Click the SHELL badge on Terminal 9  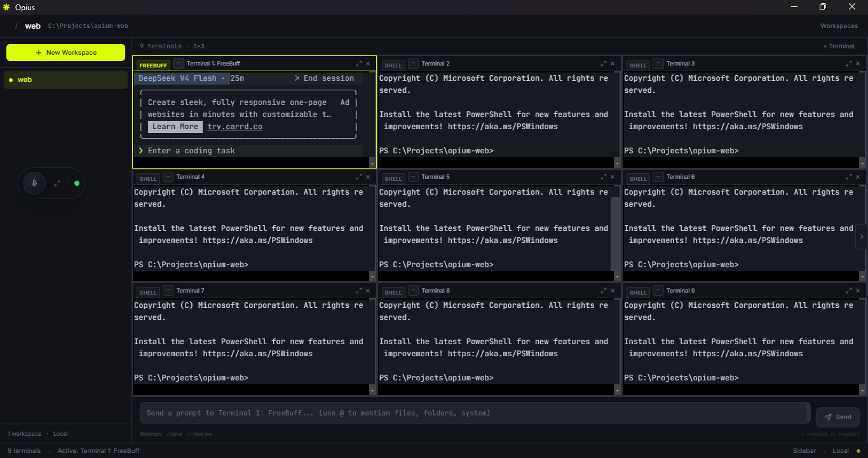pos(638,293)
